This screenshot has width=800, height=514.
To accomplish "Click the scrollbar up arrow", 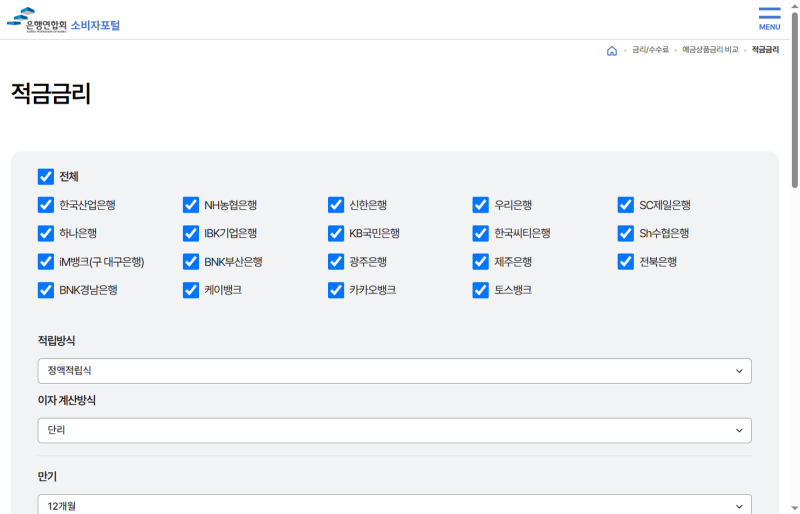I will coord(794,5).
